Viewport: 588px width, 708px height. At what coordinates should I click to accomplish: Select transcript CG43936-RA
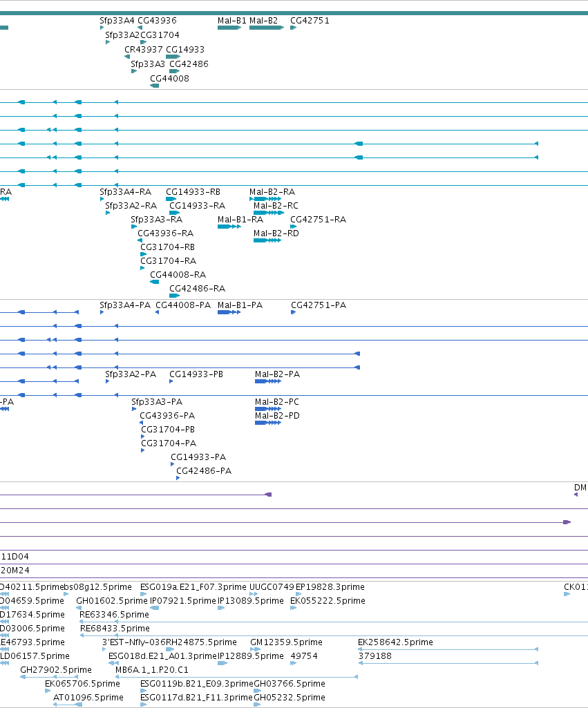coord(166,233)
